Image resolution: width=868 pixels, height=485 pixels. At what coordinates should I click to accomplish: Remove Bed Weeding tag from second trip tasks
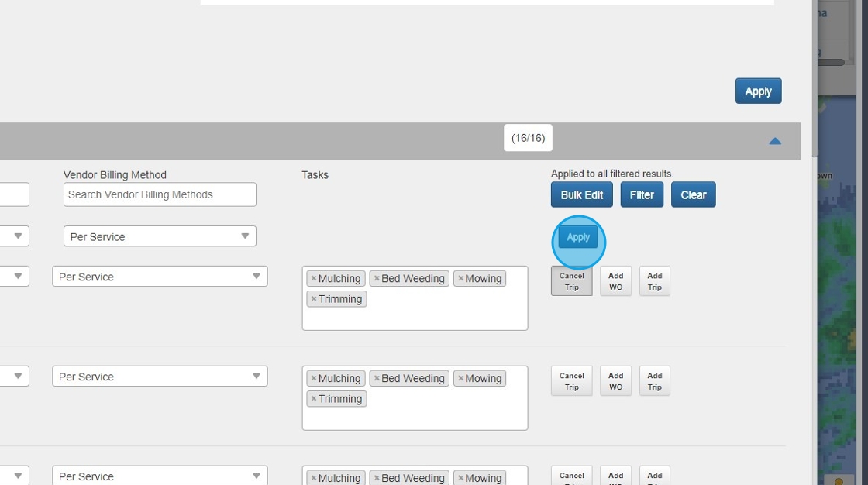click(x=377, y=377)
